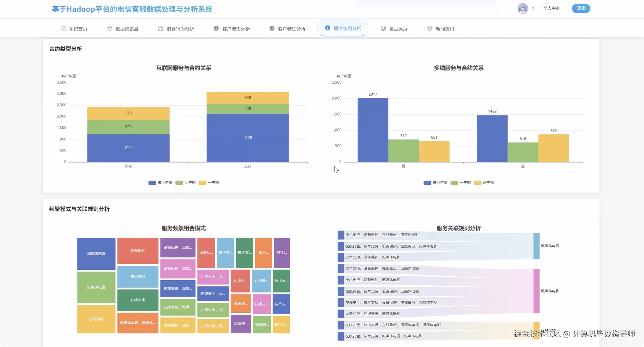Select the 服务使用分析 tab
Image resolution: width=644 pixels, height=347 pixels.
click(343, 28)
